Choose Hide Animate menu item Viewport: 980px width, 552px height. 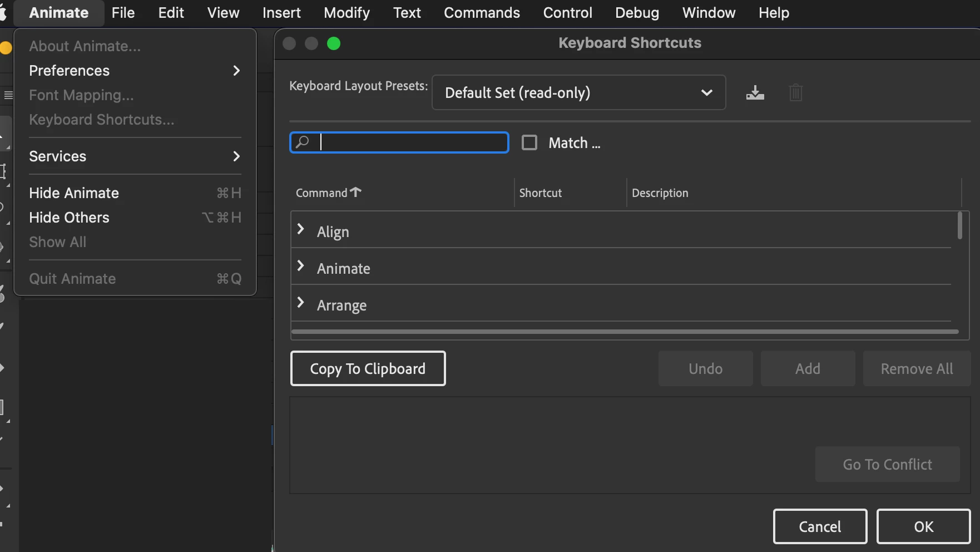[135, 193]
